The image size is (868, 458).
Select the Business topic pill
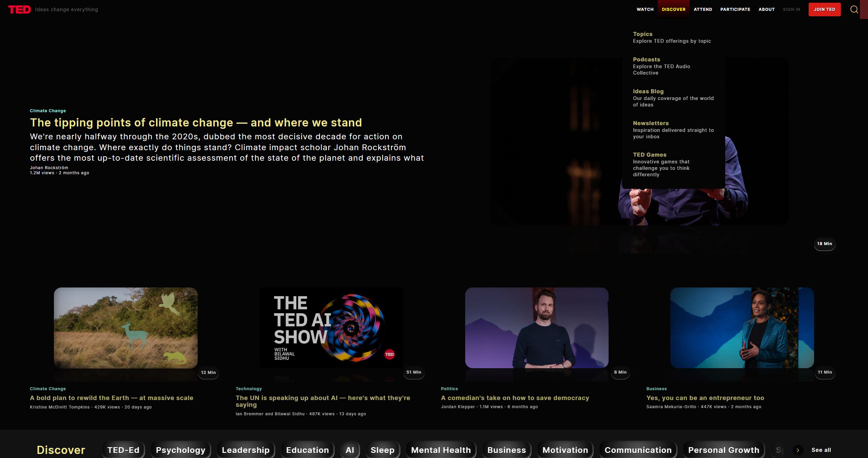pyautogui.click(x=507, y=450)
